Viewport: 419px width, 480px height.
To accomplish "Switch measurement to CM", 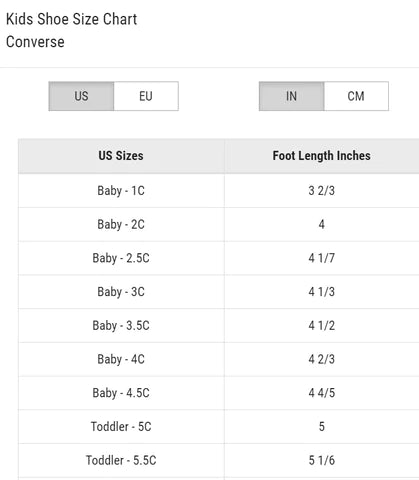I will coord(356,96).
